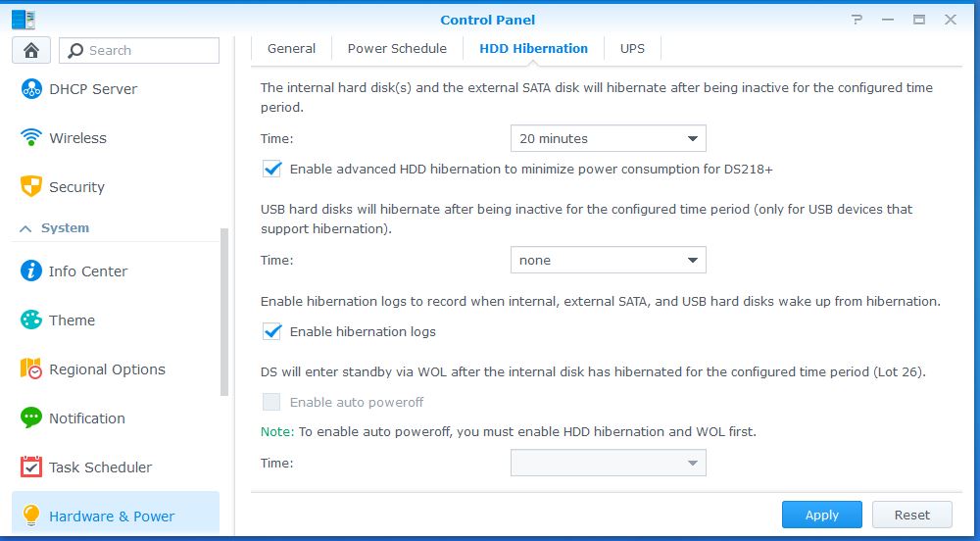Image resolution: width=980 pixels, height=541 pixels.
Task: Open DHCP Server via its icon
Action: tap(31, 89)
